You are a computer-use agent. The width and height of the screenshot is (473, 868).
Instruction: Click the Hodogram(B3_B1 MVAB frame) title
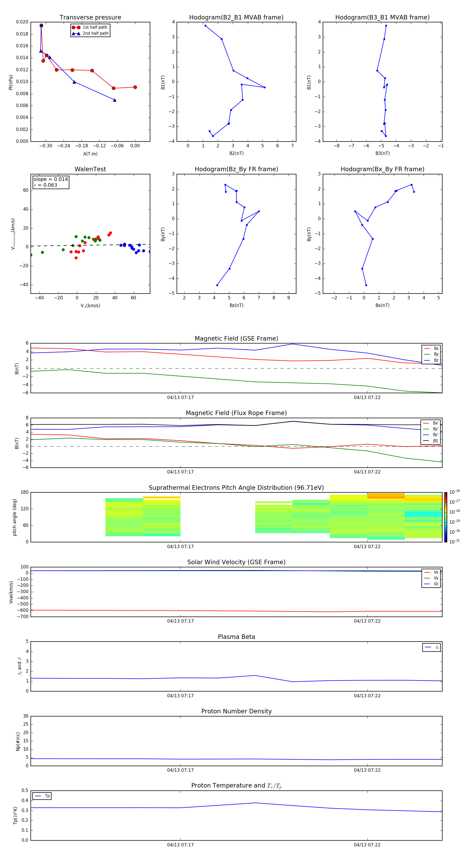click(382, 18)
